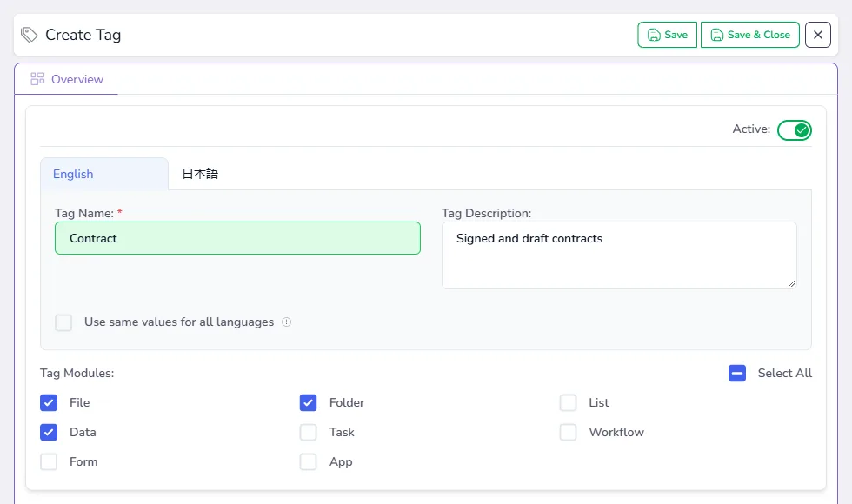Click the Active: label
852x504 pixels.
(751, 129)
